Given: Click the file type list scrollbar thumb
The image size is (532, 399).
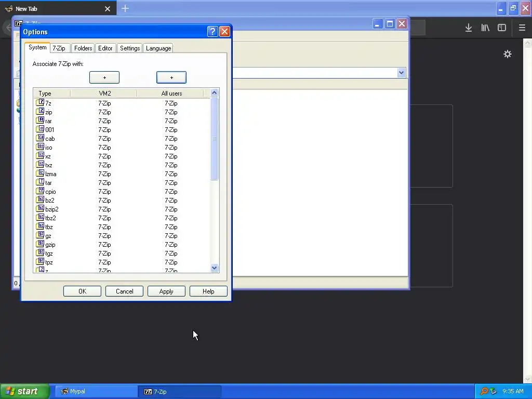Looking at the screenshot, I should click(214, 138).
